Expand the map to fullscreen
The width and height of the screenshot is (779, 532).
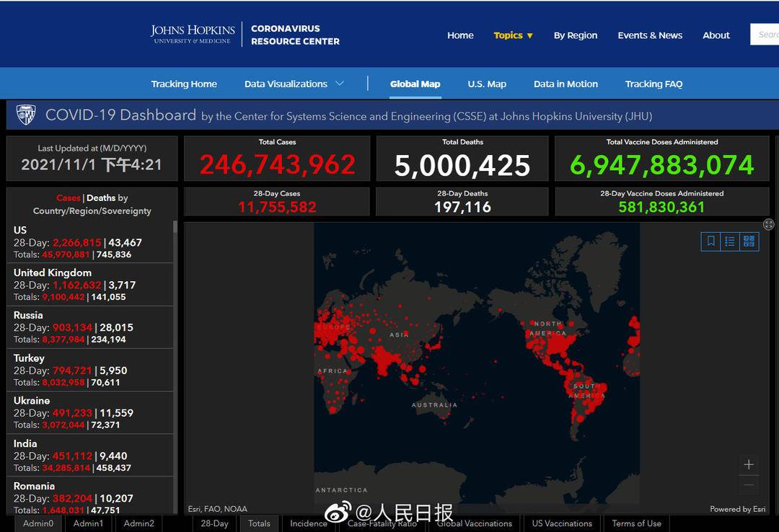pyautogui.click(x=769, y=224)
